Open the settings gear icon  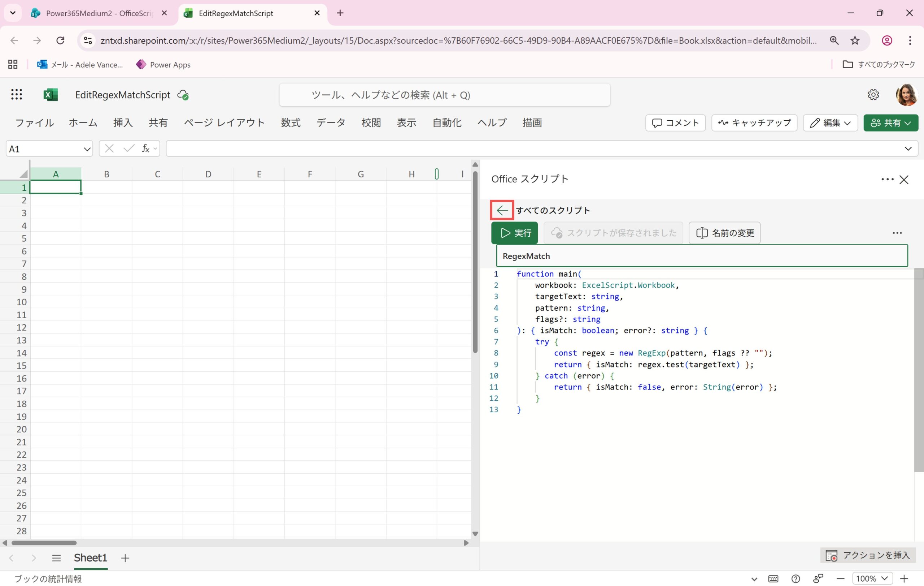[x=873, y=94]
